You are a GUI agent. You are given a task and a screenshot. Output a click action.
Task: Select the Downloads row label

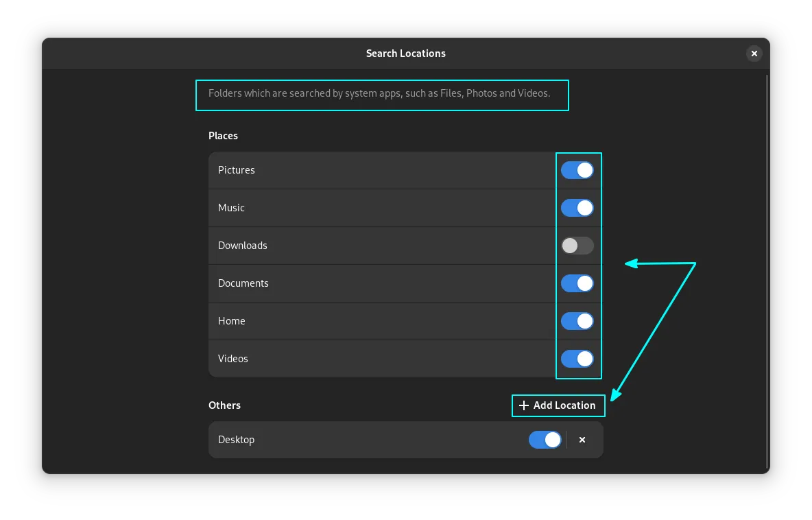(243, 246)
